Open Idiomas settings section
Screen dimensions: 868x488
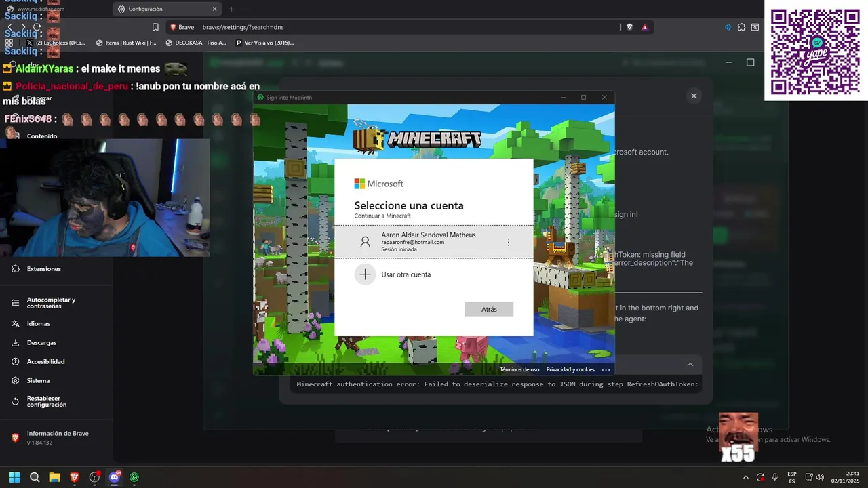point(38,324)
